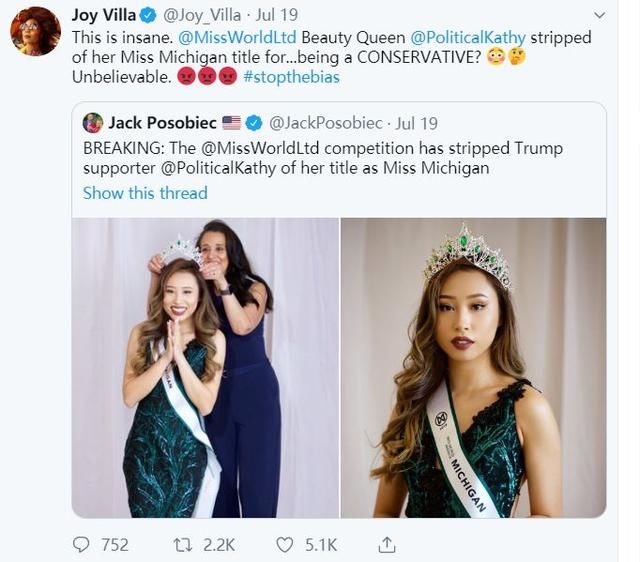Like the tweet with the heart icon

[x=285, y=544]
